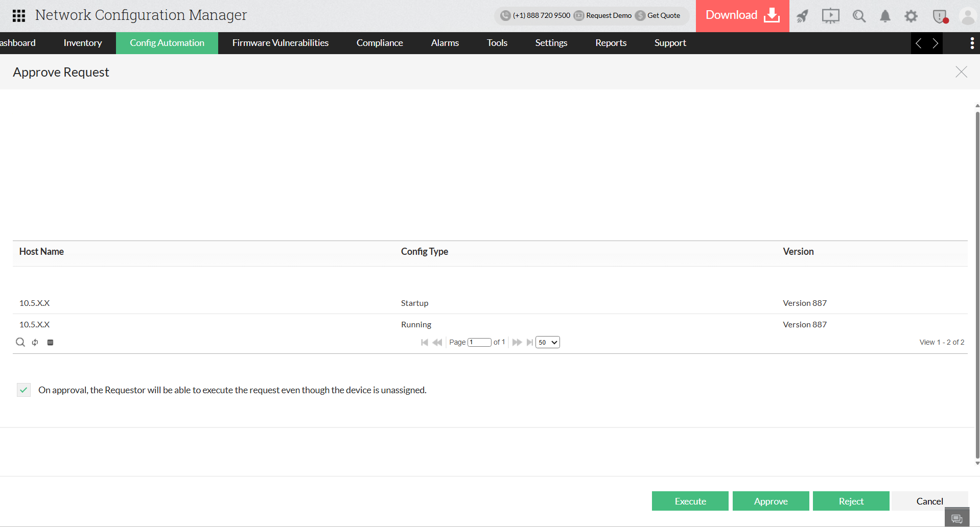Click the right navigation chevron arrow
This screenshot has width=980, height=527.
tap(936, 43)
